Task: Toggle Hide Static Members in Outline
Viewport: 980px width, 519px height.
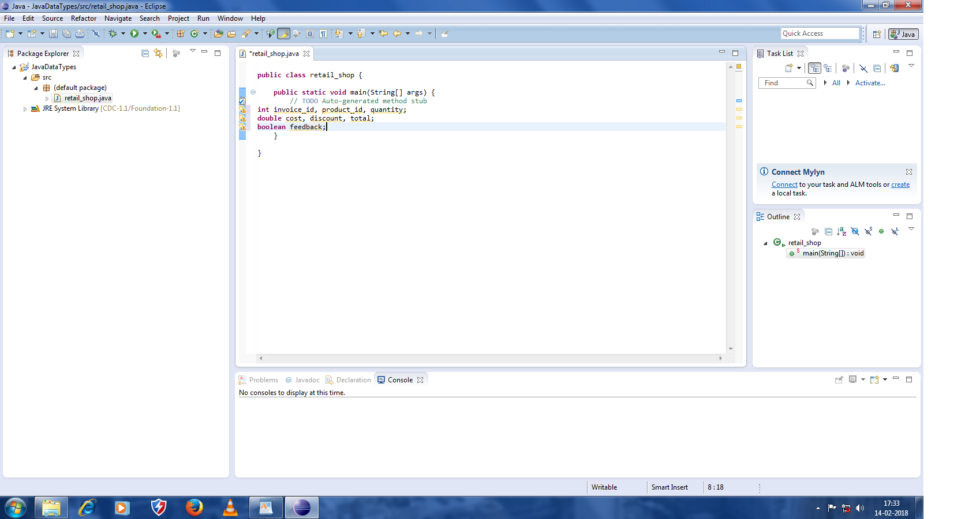Action: coord(869,231)
